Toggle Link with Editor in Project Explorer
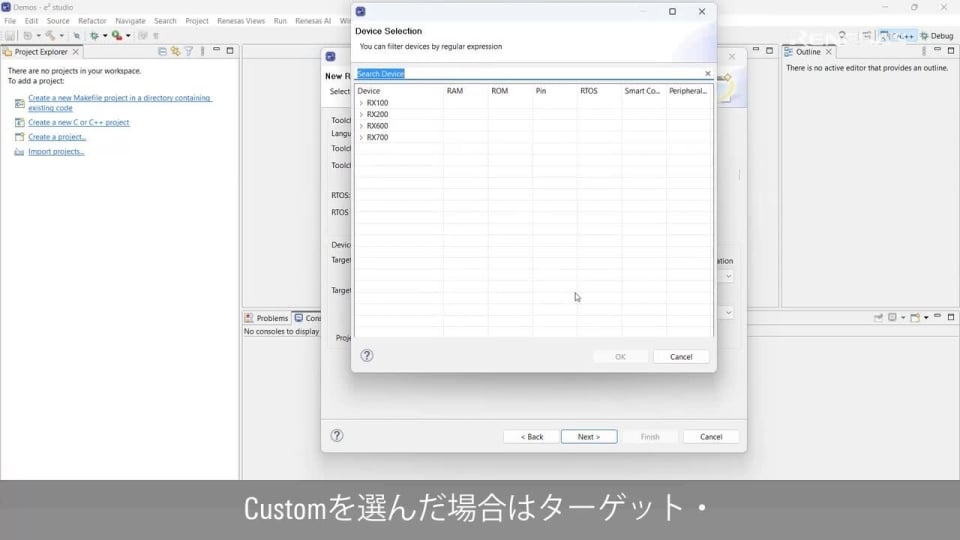This screenshot has height=540, width=960. (176, 51)
